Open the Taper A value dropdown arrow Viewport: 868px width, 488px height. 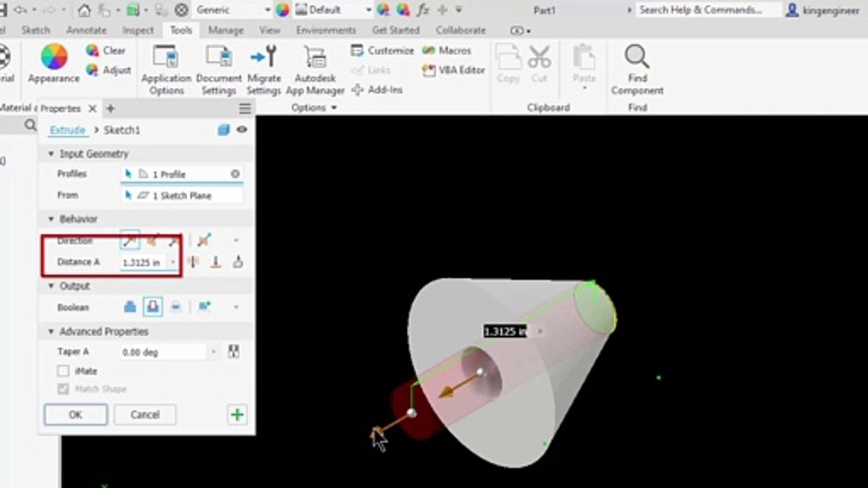click(x=214, y=352)
